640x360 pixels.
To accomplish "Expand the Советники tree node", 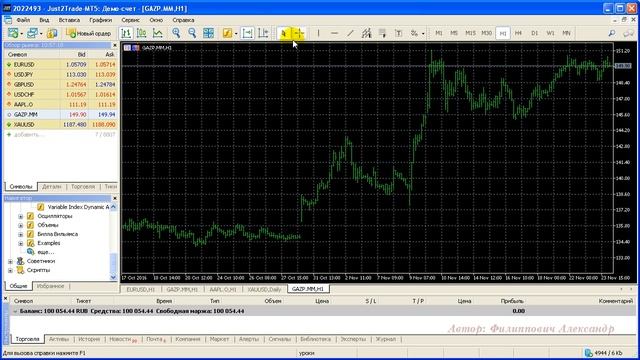I will tap(10, 261).
